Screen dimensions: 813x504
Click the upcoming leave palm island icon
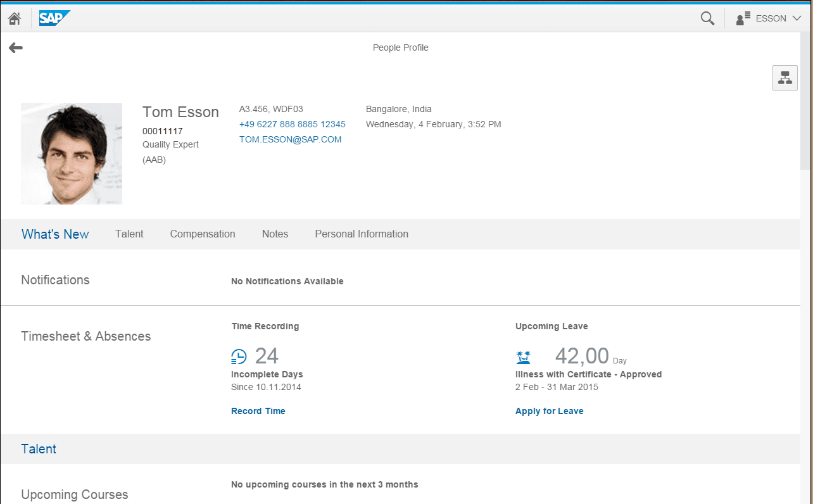(x=524, y=358)
